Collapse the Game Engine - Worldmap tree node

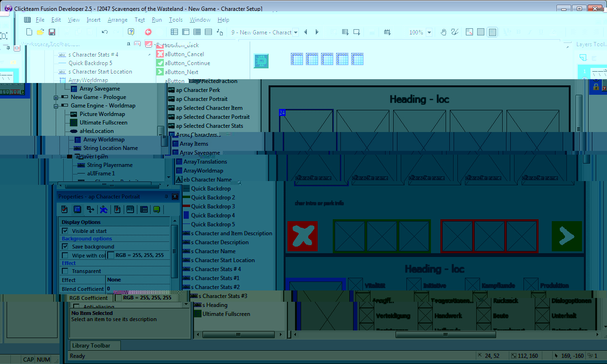coord(56,106)
